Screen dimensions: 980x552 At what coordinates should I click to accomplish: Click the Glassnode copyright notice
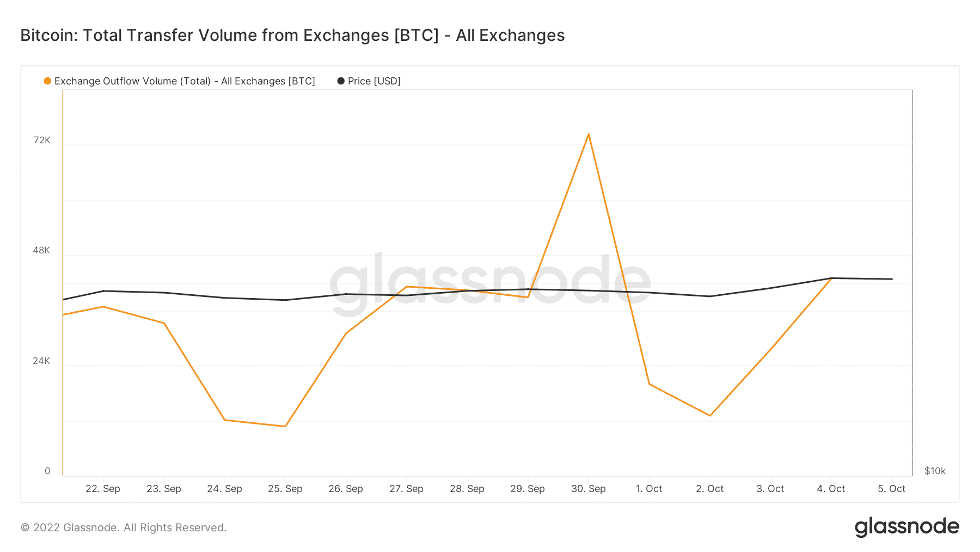click(124, 527)
